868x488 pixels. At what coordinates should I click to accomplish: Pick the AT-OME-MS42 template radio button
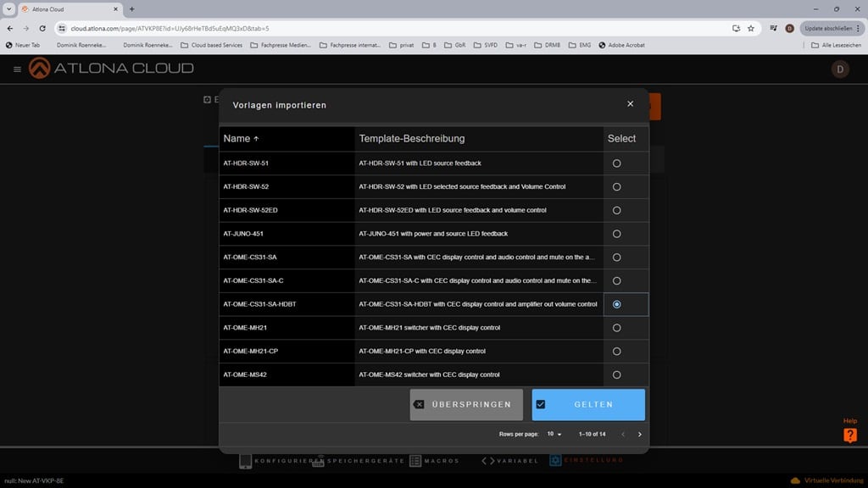pyautogui.click(x=617, y=375)
